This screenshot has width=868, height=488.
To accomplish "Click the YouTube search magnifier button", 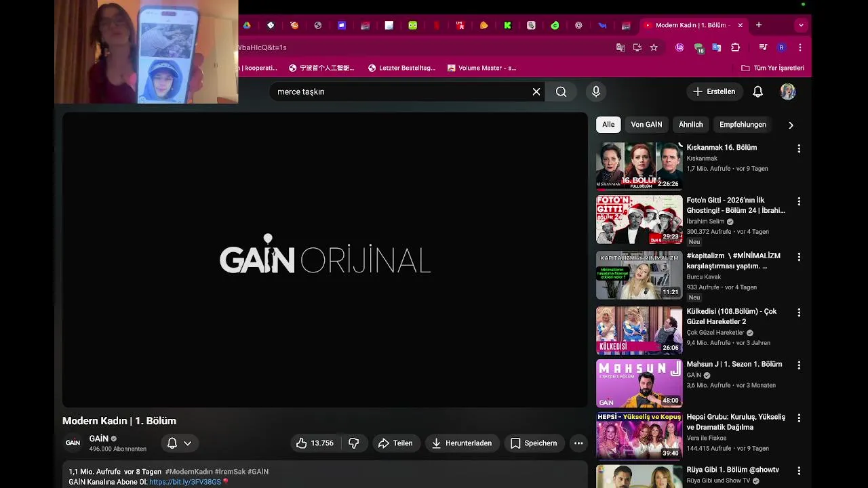I will 561,91.
